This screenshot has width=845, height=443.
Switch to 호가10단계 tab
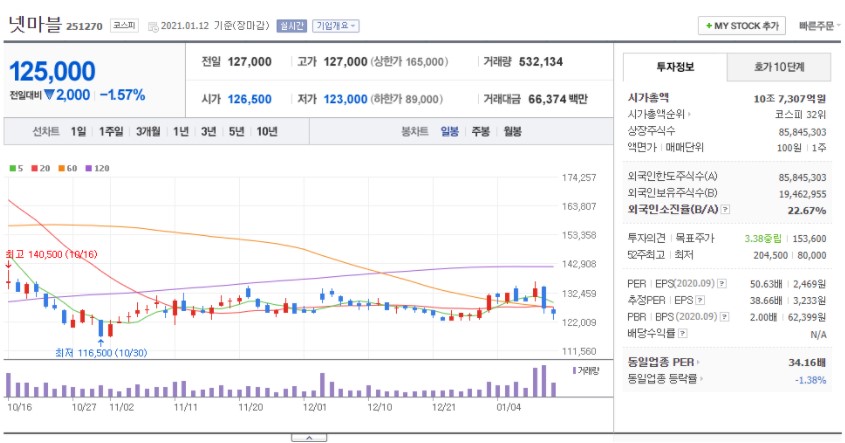tap(779, 67)
